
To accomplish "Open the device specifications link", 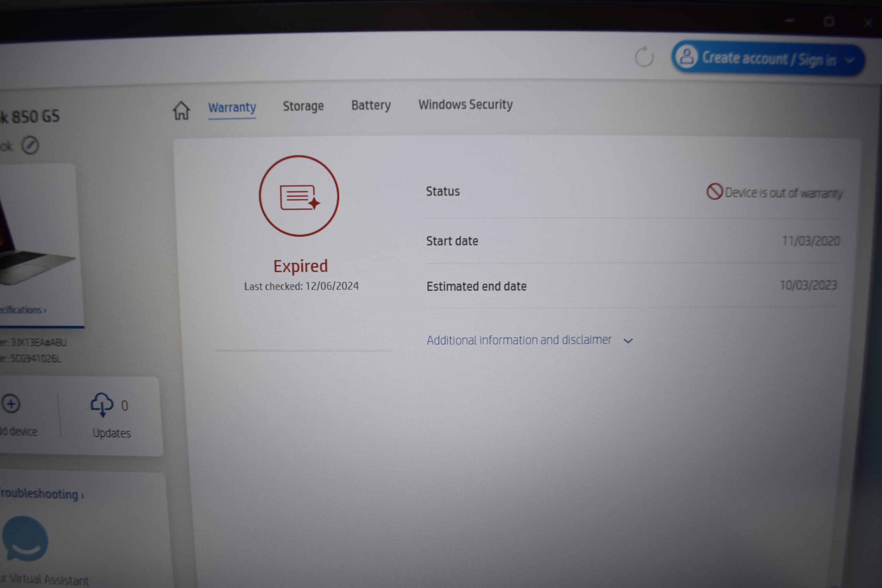I will 23,310.
